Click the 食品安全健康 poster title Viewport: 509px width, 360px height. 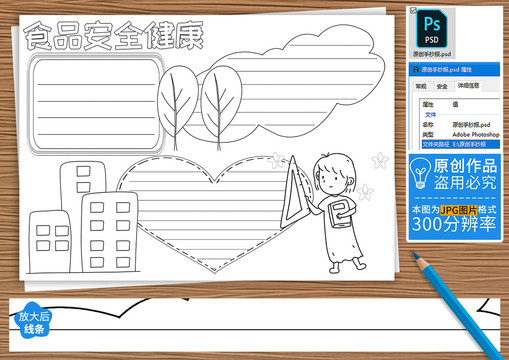(114, 36)
